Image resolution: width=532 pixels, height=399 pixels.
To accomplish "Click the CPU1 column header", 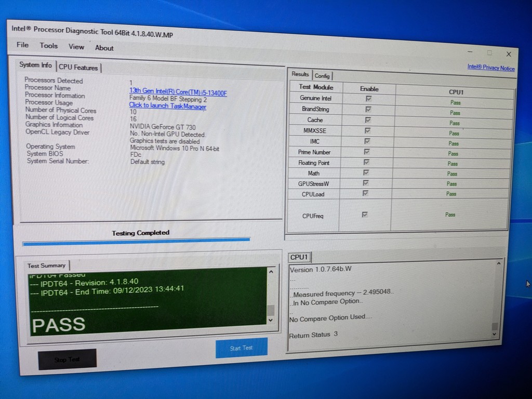I will point(456,92).
